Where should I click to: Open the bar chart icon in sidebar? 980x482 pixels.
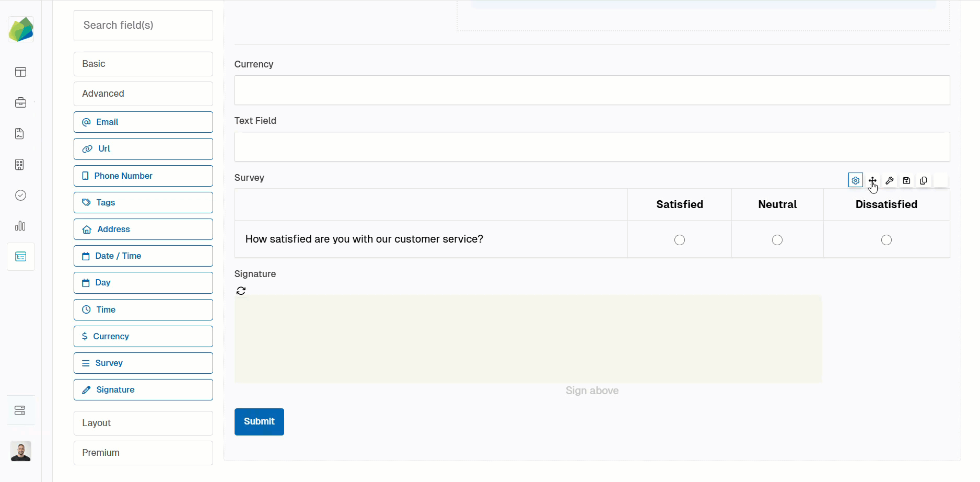pos(20,226)
